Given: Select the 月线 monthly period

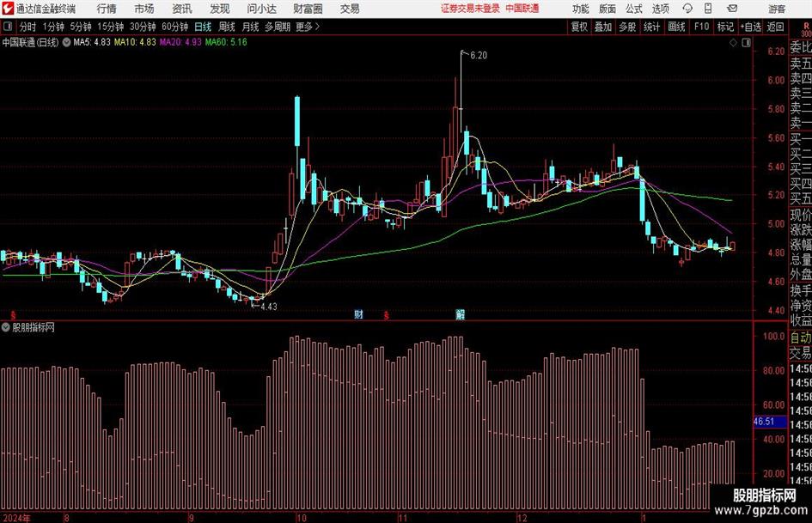Looking at the screenshot, I should [x=250, y=27].
